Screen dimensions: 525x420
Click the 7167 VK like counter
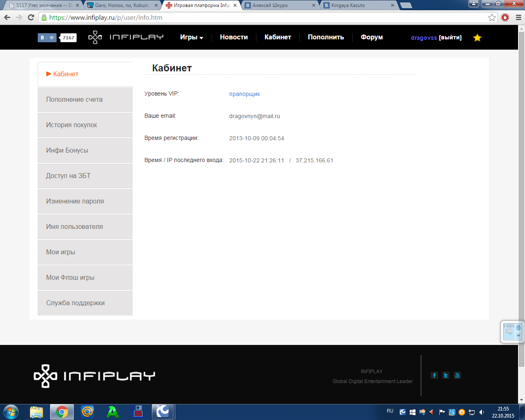pyautogui.click(x=68, y=38)
